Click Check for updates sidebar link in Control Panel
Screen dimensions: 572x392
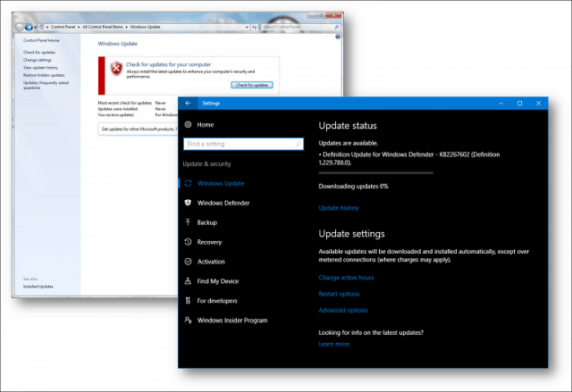(x=39, y=53)
